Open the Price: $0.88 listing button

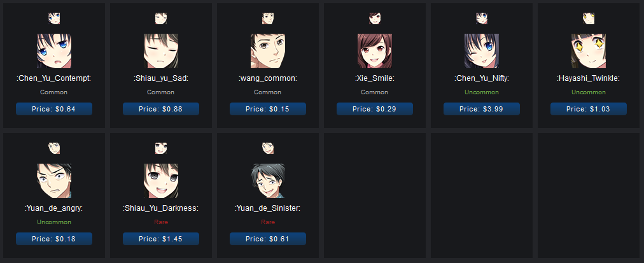coord(161,109)
